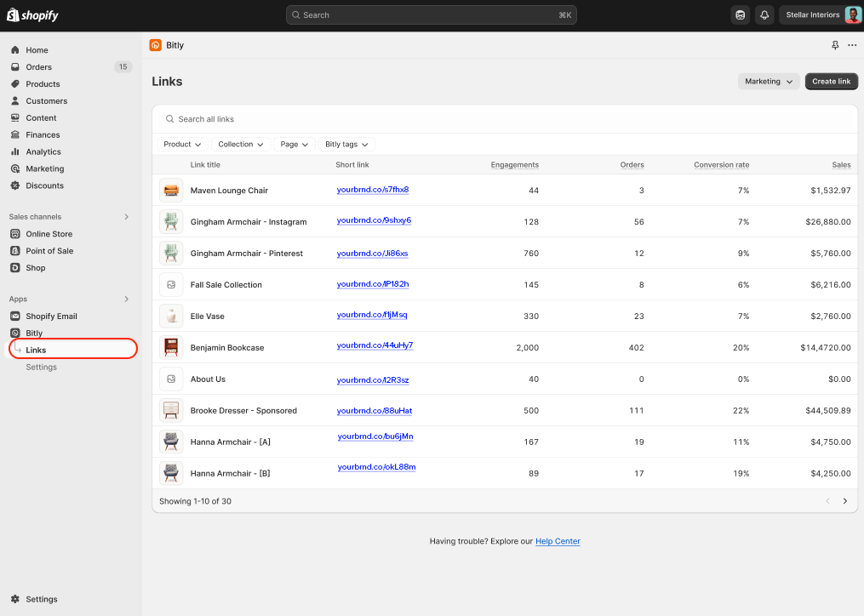Open the Product filter dropdown
Image resolution: width=864 pixels, height=616 pixels.
181,144
